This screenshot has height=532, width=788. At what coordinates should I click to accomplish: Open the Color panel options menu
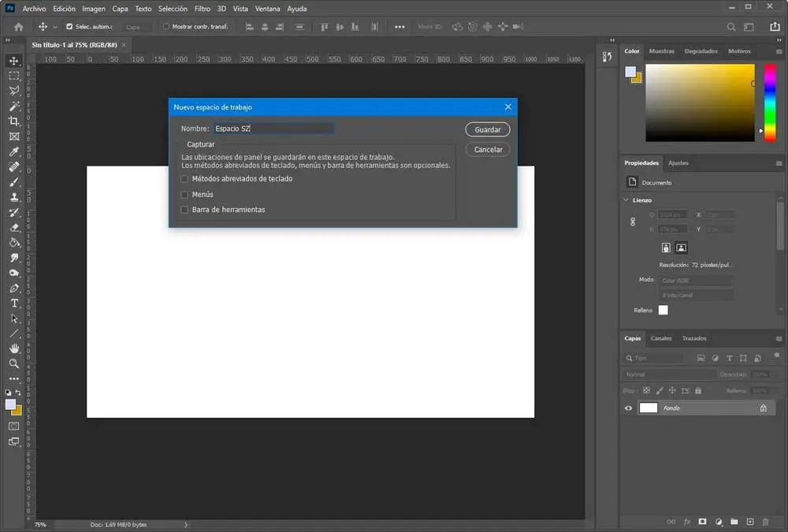click(x=779, y=51)
